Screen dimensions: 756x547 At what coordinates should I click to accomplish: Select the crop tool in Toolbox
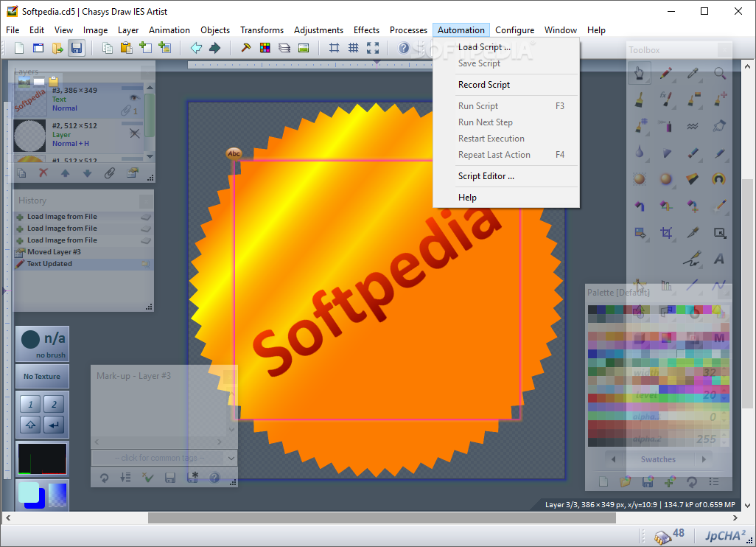(666, 233)
